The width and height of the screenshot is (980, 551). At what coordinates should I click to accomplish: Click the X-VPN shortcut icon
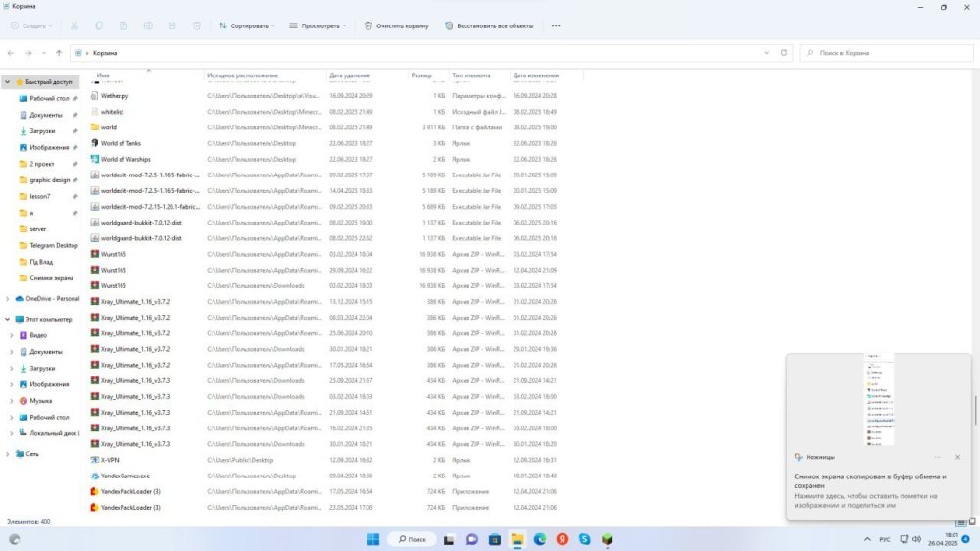point(94,460)
